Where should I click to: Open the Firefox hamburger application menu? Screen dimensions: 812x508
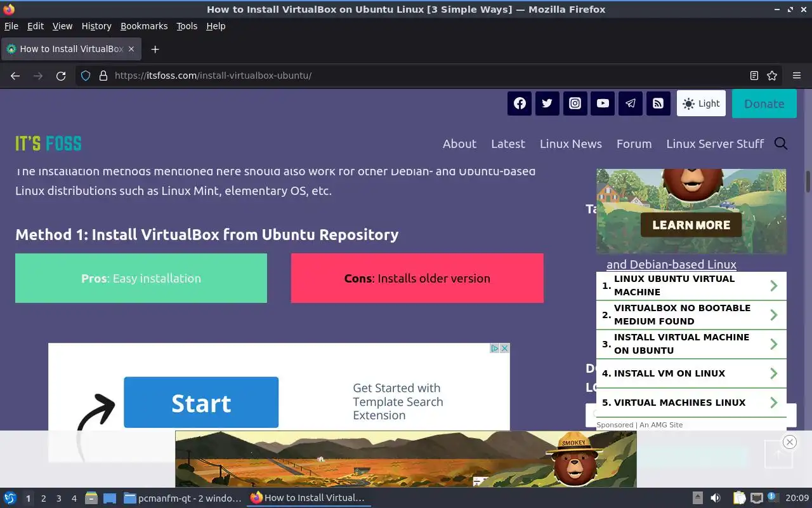[x=797, y=76]
